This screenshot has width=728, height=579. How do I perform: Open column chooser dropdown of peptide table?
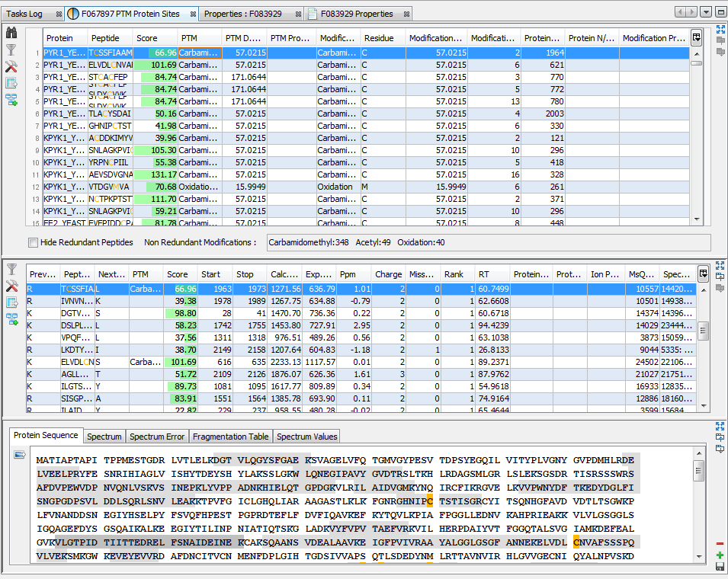(704, 274)
